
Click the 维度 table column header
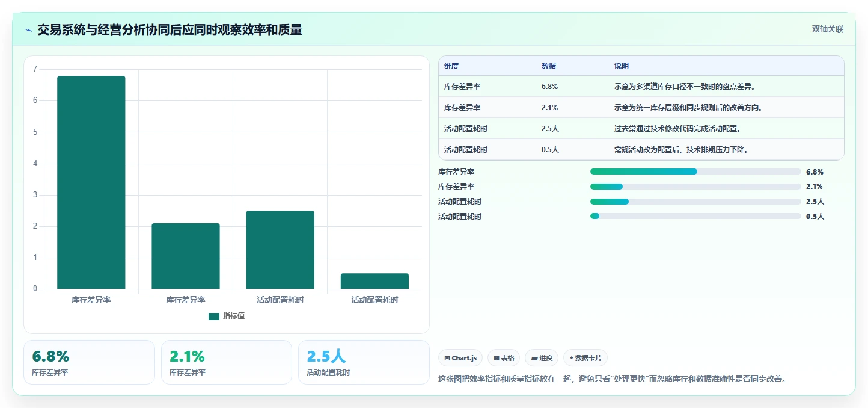[451, 66]
